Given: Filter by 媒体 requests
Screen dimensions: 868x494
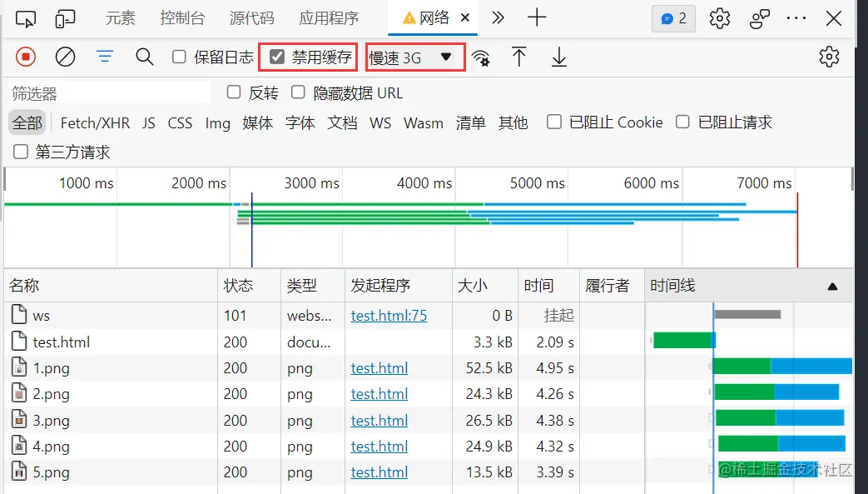Looking at the screenshot, I should tap(258, 122).
